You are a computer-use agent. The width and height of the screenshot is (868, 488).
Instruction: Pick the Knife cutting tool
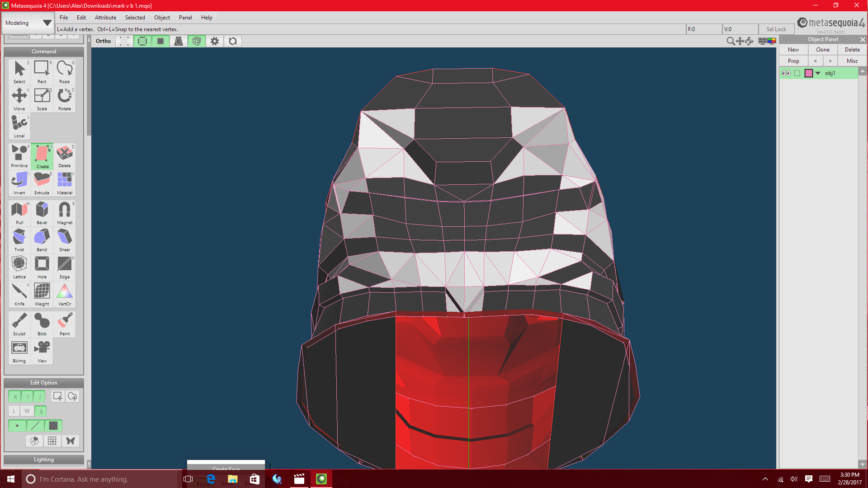coord(19,294)
